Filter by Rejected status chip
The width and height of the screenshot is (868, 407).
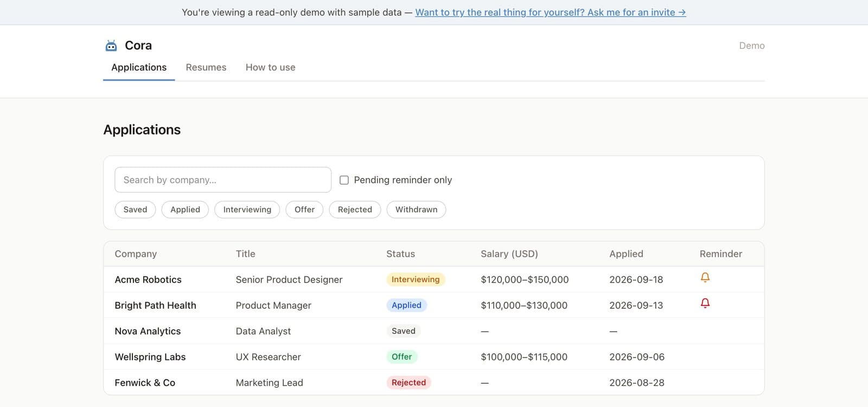(355, 209)
